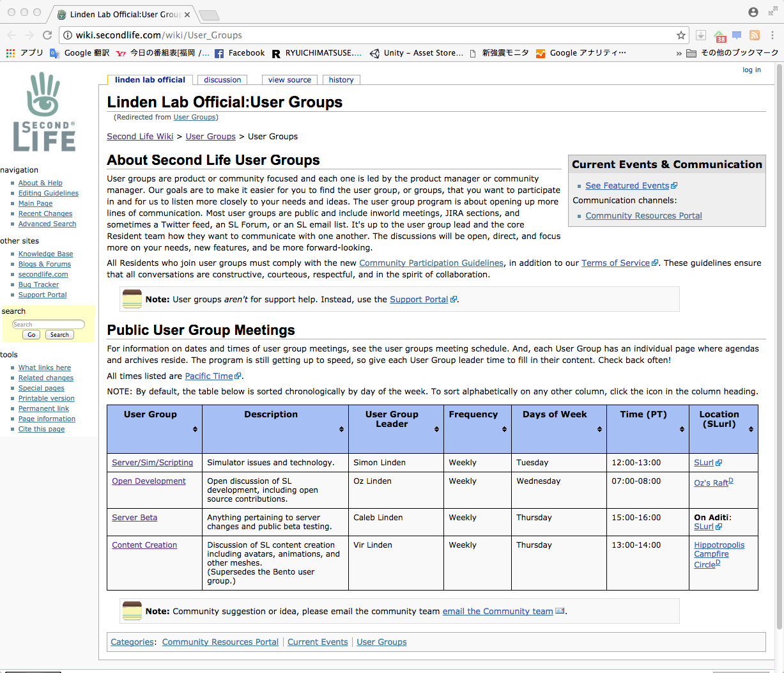Open the Google アナリティクス bookmark
The height and width of the screenshot is (673, 784).
(581, 53)
